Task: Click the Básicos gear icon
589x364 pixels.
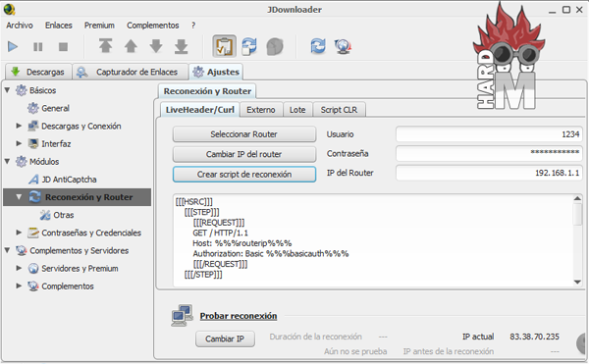Action: [21, 90]
